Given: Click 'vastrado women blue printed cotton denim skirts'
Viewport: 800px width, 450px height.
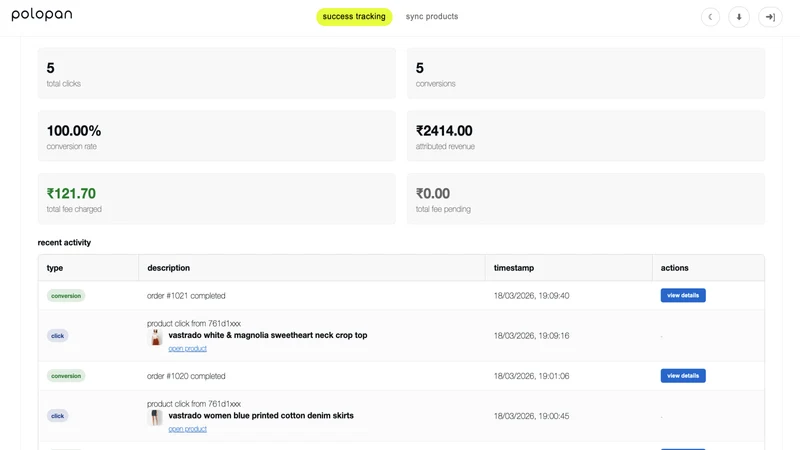Looking at the screenshot, I should tap(261, 415).
